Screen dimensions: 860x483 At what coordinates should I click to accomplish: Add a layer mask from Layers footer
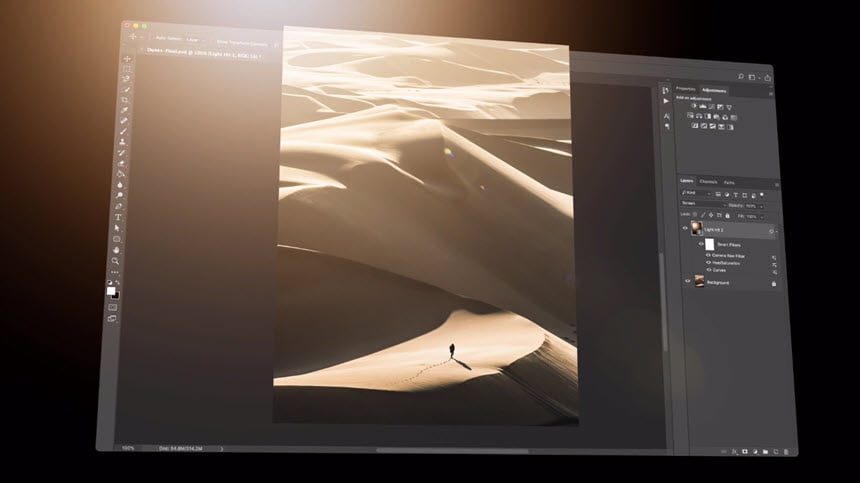[745, 451]
